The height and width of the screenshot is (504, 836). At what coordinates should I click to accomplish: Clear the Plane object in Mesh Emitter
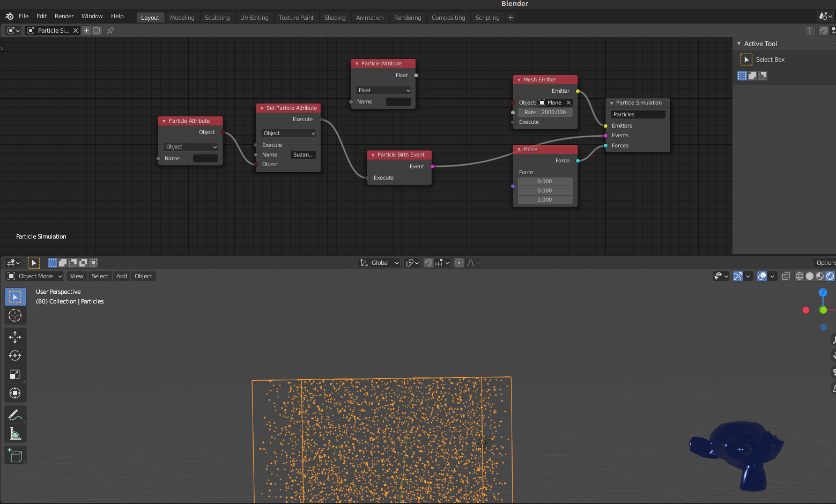tap(568, 103)
